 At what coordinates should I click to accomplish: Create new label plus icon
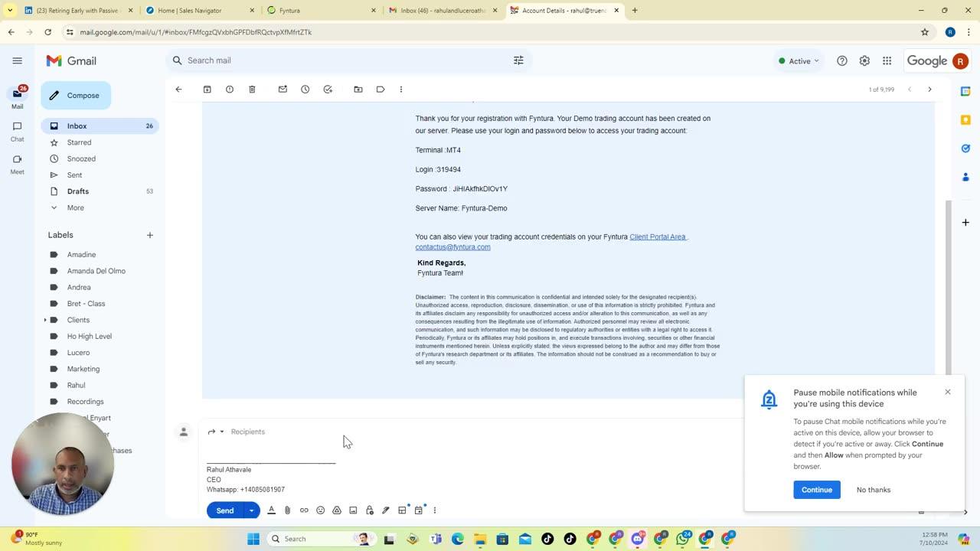coord(150,235)
